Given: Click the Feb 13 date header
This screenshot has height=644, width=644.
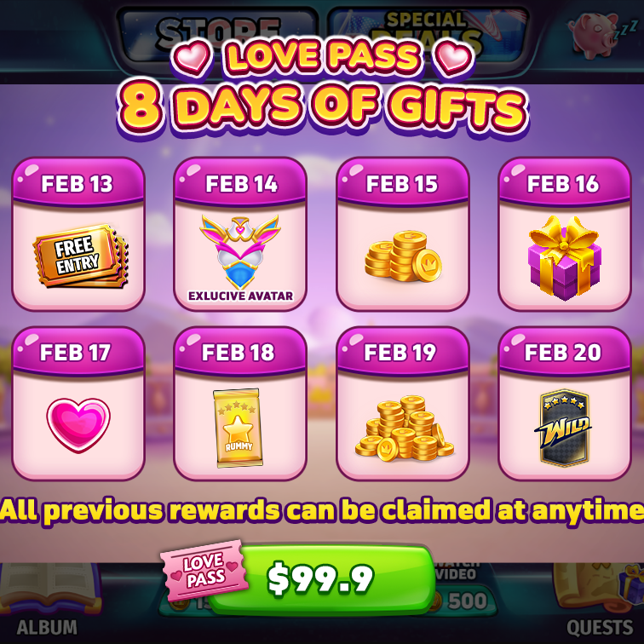Looking at the screenshot, I should (x=78, y=183).
